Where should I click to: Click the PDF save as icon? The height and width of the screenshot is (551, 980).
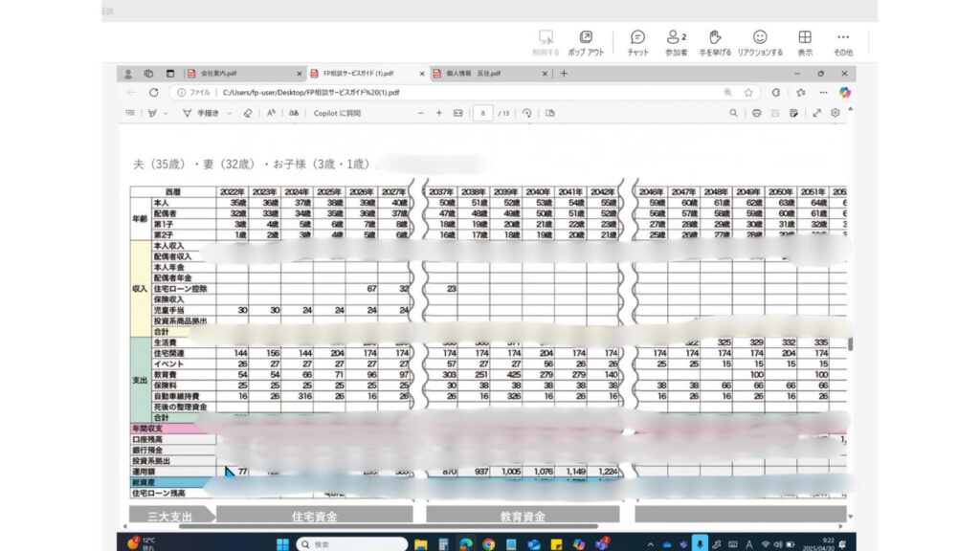(x=793, y=113)
